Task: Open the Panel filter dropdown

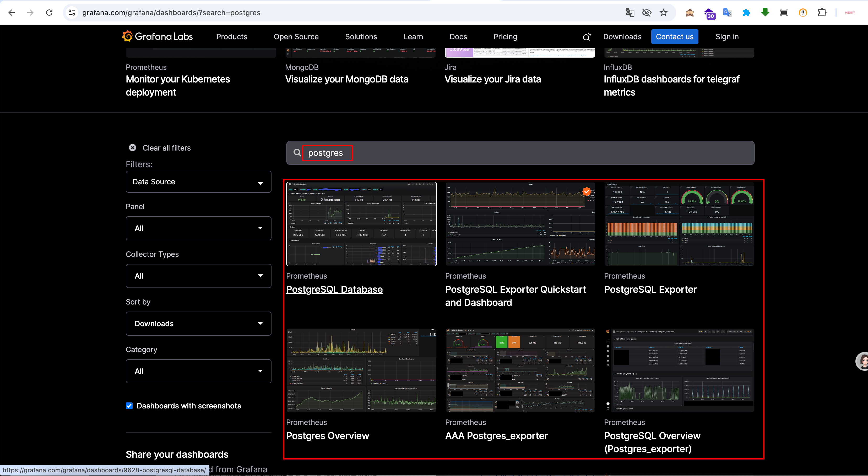Action: pyautogui.click(x=198, y=228)
